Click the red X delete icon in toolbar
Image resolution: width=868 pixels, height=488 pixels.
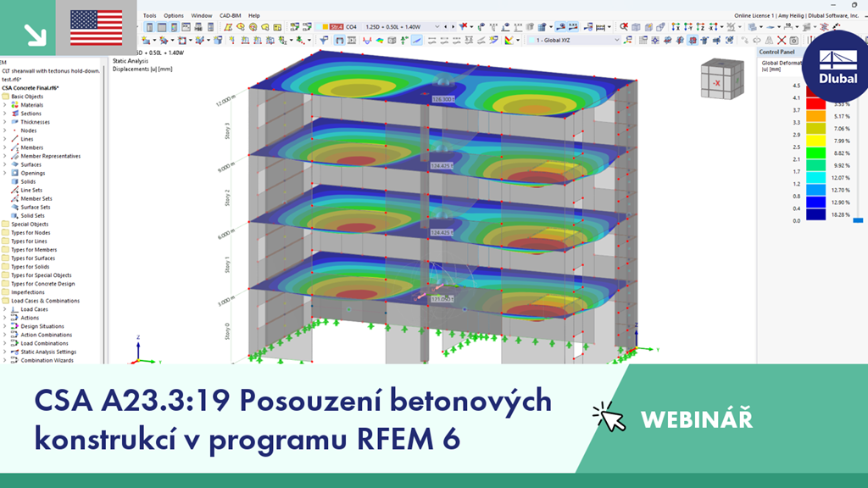point(781,40)
